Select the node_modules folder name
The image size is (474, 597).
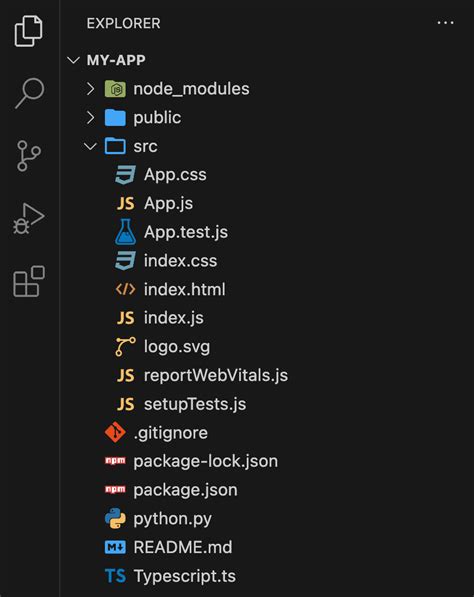191,89
